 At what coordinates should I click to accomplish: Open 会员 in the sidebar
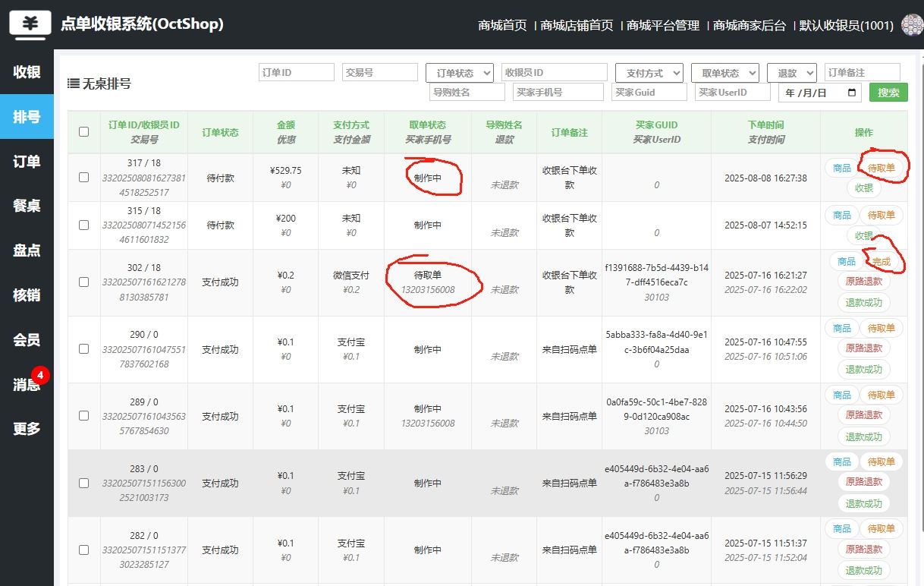27,339
